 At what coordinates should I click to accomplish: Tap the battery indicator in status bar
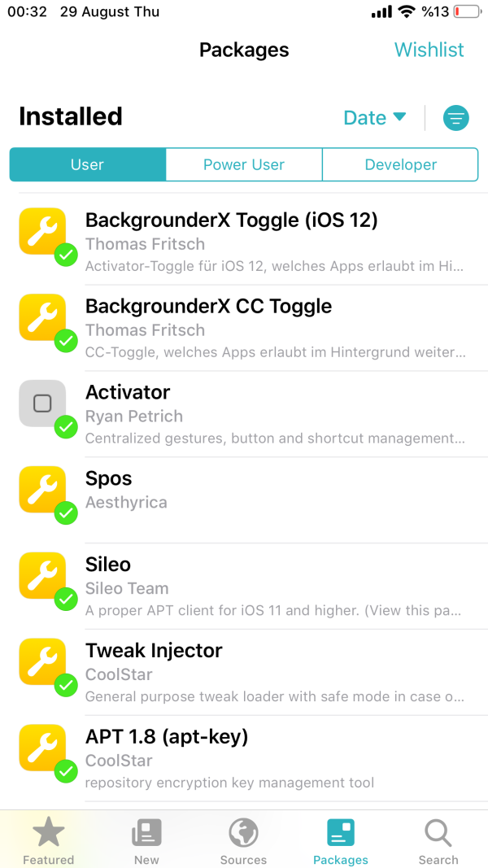click(467, 12)
